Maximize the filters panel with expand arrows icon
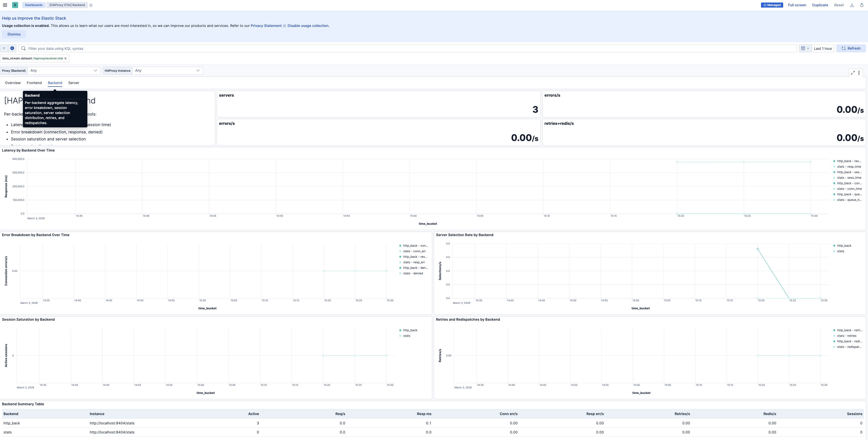This screenshot has width=868, height=440. (853, 72)
